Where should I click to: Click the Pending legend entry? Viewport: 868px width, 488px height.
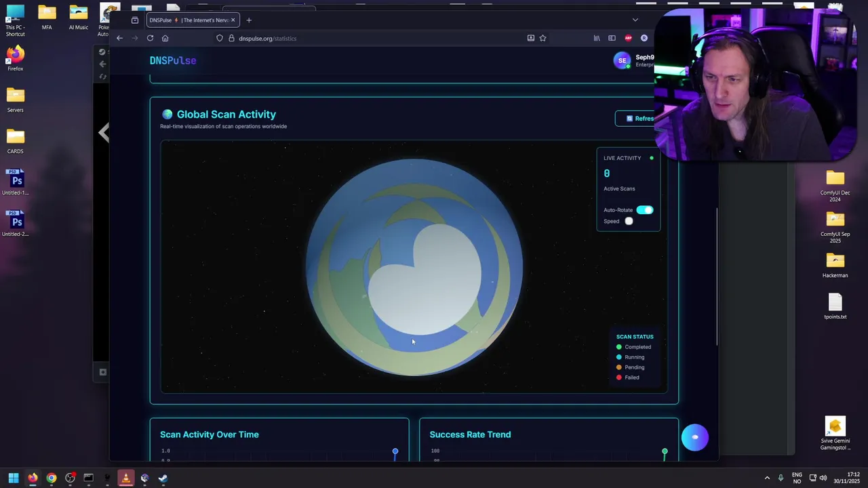click(x=630, y=367)
